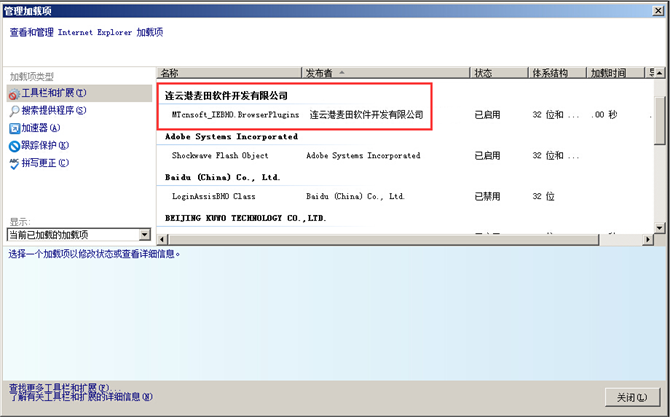Image resolution: width=670 pixels, height=417 pixels.
Task: Select the MTcnsoft_IEBHO.BrowserPlugins add-on row
Action: click(x=235, y=115)
